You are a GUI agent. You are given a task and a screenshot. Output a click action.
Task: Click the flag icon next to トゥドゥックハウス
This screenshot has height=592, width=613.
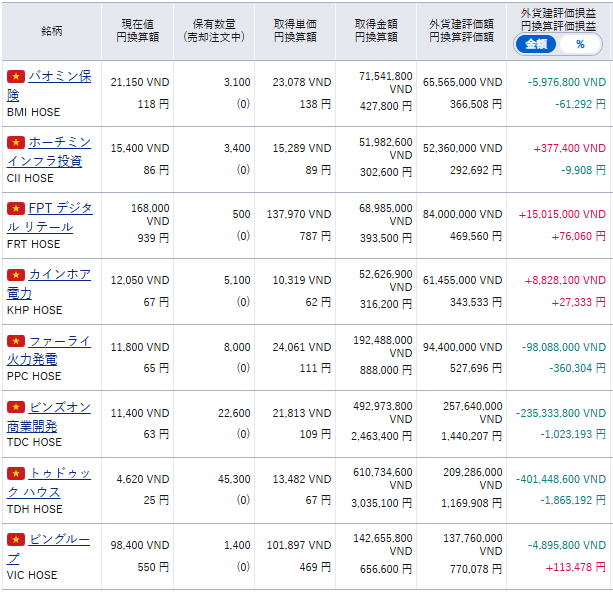(15, 474)
